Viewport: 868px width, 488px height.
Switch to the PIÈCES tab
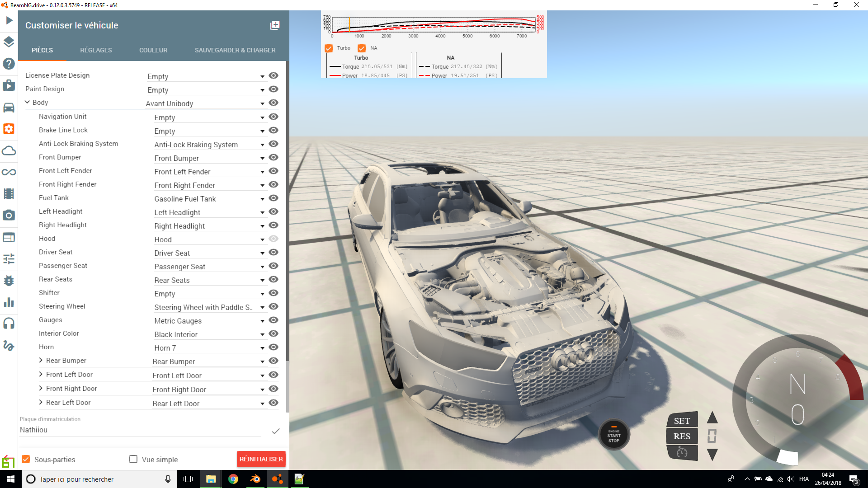(x=42, y=50)
